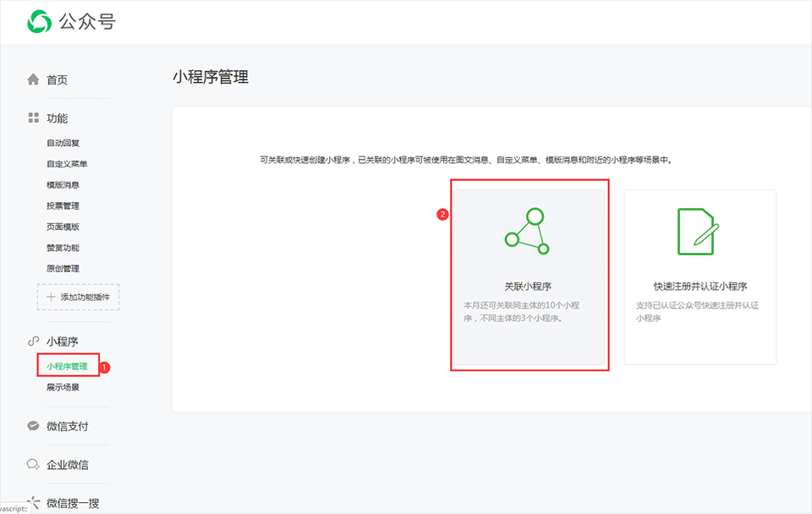Viewport: 812px width, 514px height.
Task: Click the green document-pen icon for 快速注册
Action: click(x=698, y=232)
